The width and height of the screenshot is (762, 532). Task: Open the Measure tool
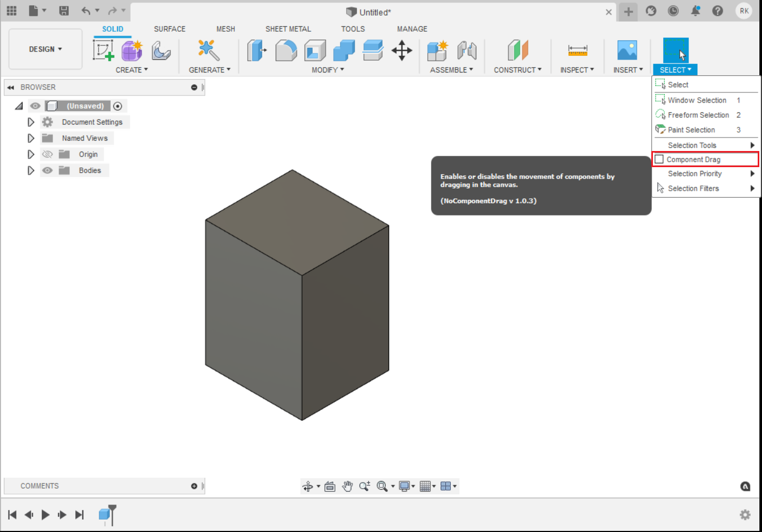[577, 51]
